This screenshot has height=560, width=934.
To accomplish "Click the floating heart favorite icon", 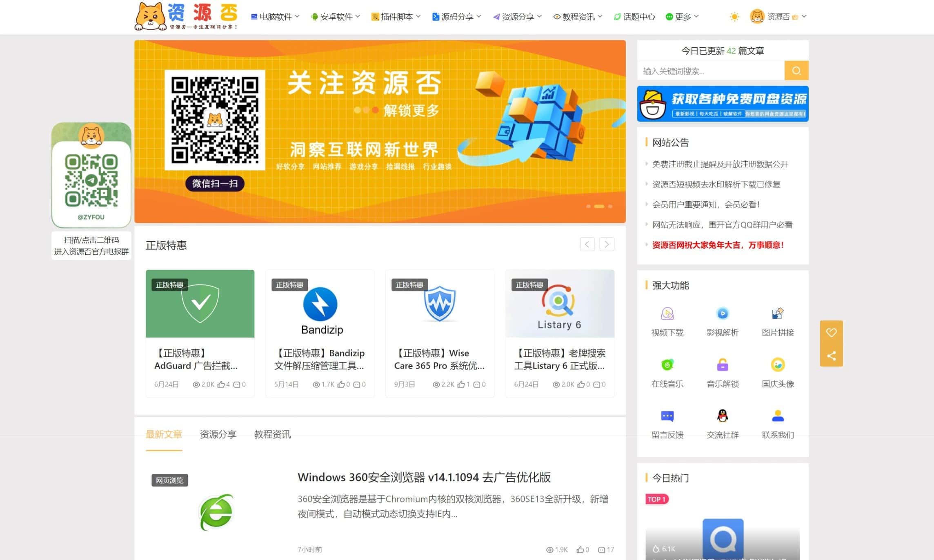I will coord(831,332).
